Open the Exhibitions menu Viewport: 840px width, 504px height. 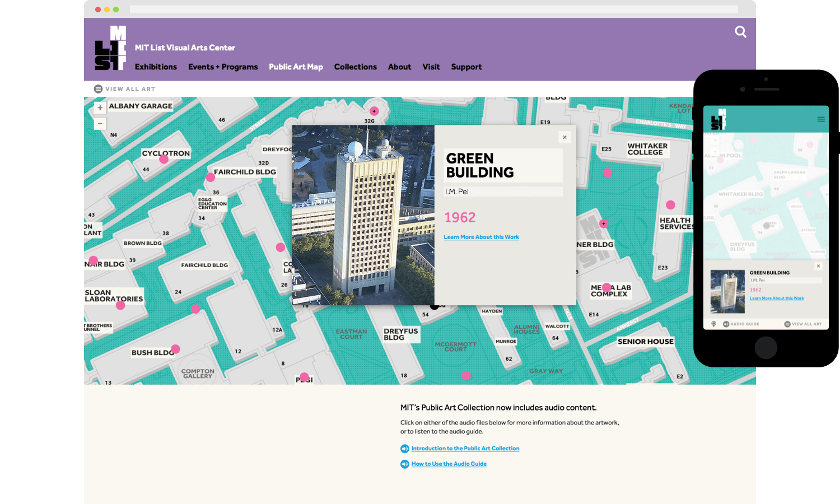156,67
